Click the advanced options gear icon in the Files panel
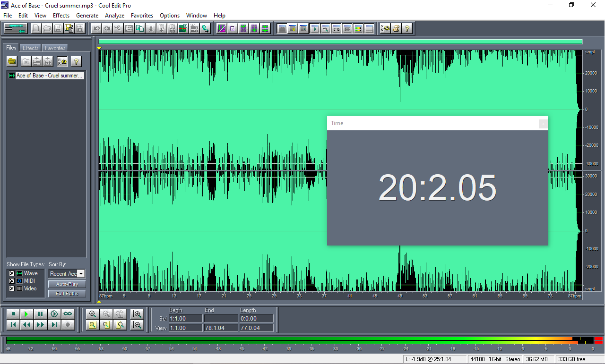The image size is (605, 364). pos(62,61)
